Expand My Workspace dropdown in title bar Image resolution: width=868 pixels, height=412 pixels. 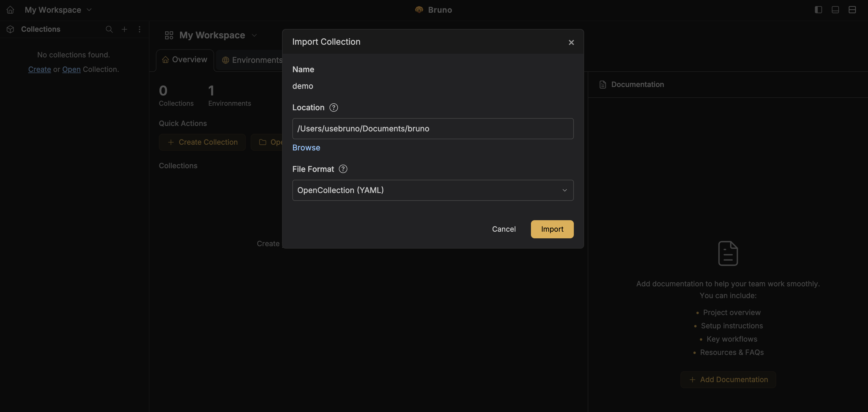coord(89,10)
